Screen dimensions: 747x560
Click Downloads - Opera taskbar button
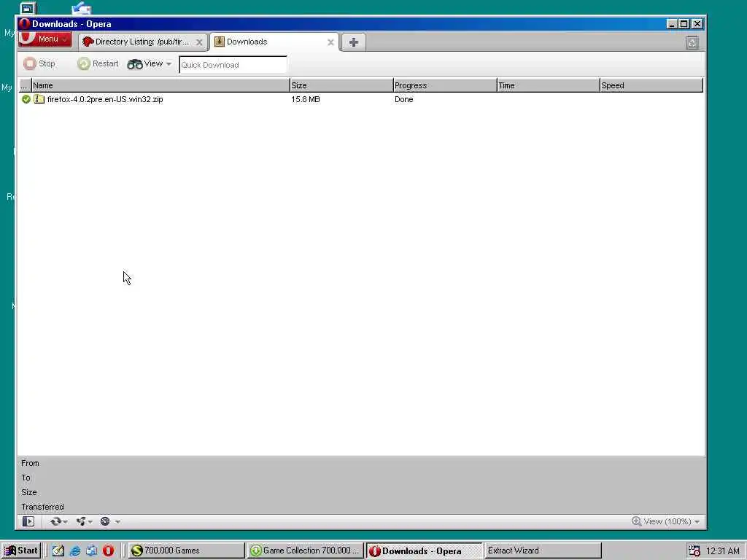(424, 551)
